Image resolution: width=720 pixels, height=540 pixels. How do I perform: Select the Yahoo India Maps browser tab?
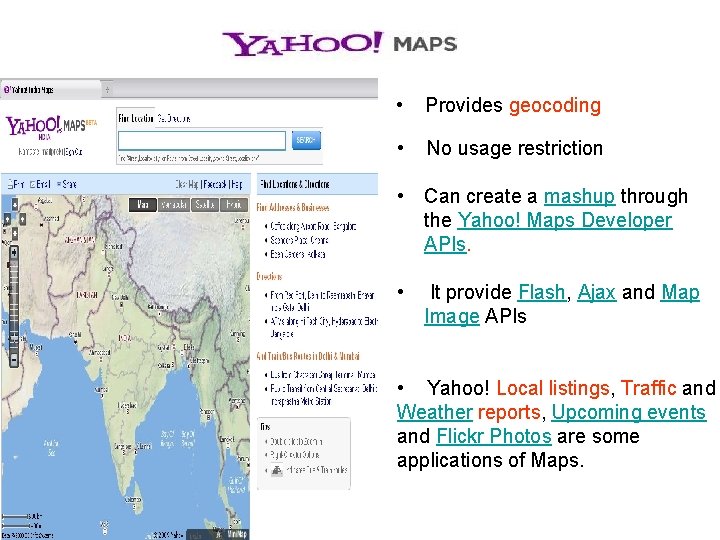point(51,90)
